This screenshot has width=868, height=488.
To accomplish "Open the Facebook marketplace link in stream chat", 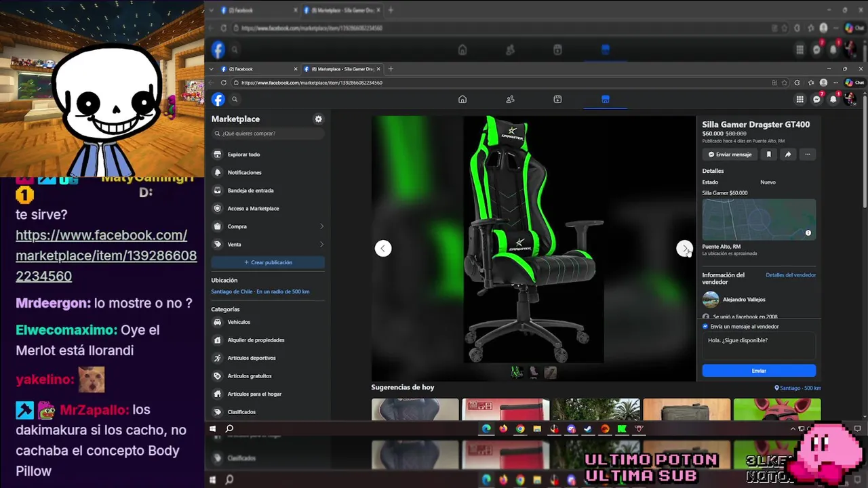I will (x=106, y=256).
